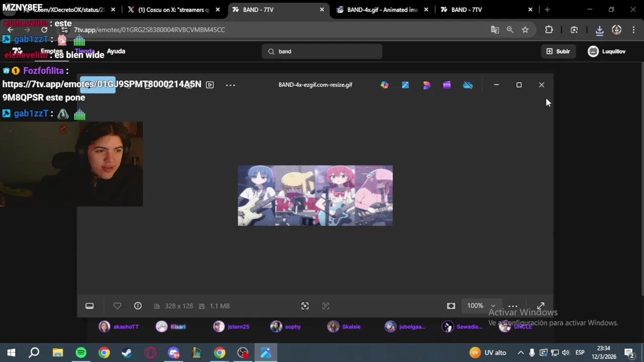Screen dimensions: 644x362
Task: Open OBS Studio from taskbar
Action: (x=243, y=352)
